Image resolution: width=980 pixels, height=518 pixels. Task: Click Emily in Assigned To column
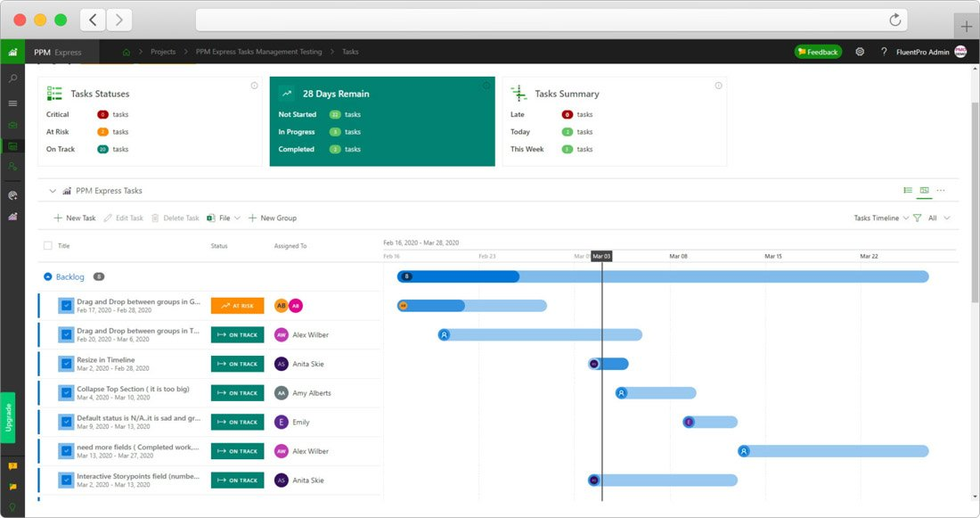pos(301,423)
